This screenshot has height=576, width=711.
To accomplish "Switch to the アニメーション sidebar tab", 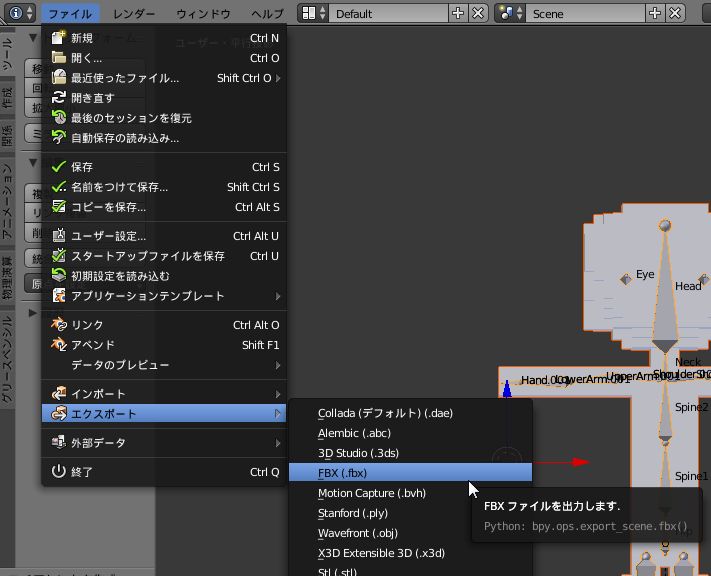I will [7, 201].
